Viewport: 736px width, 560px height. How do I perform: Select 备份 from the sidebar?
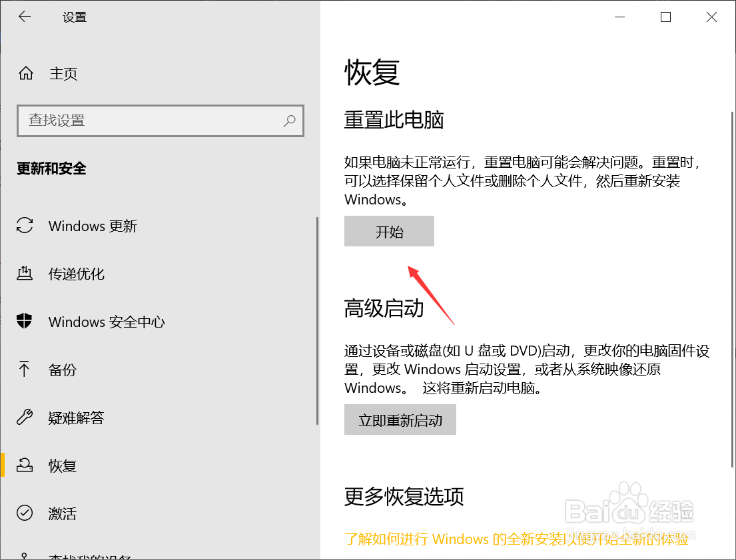coord(63,370)
